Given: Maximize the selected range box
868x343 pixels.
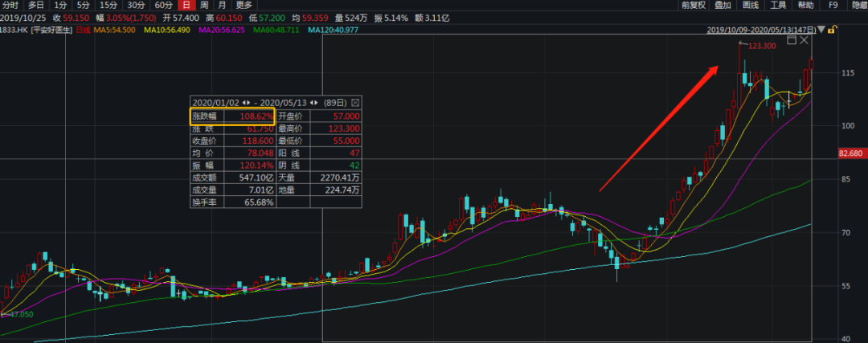Looking at the screenshot, I should [x=791, y=39].
